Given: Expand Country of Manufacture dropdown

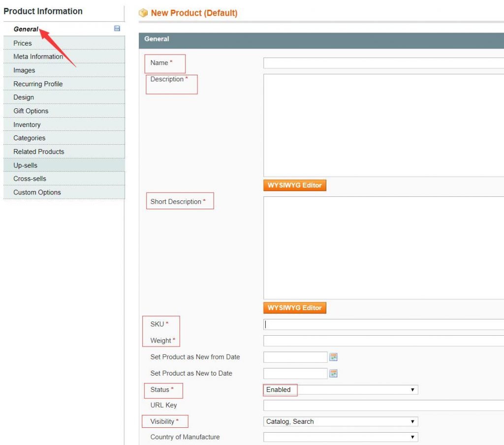Looking at the screenshot, I should [340, 437].
